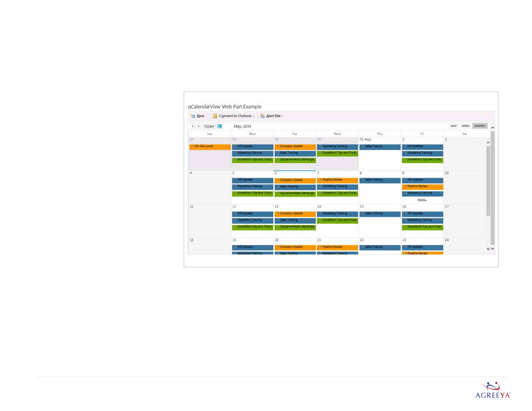
Task: Open HR Updates event on May 19
Action: (x=253, y=247)
